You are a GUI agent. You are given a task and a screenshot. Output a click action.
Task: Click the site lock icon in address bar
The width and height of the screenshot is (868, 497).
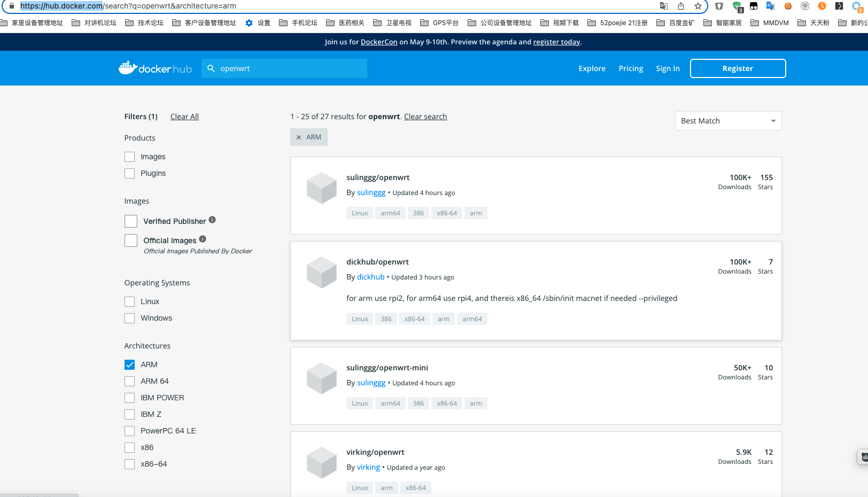[12, 6]
